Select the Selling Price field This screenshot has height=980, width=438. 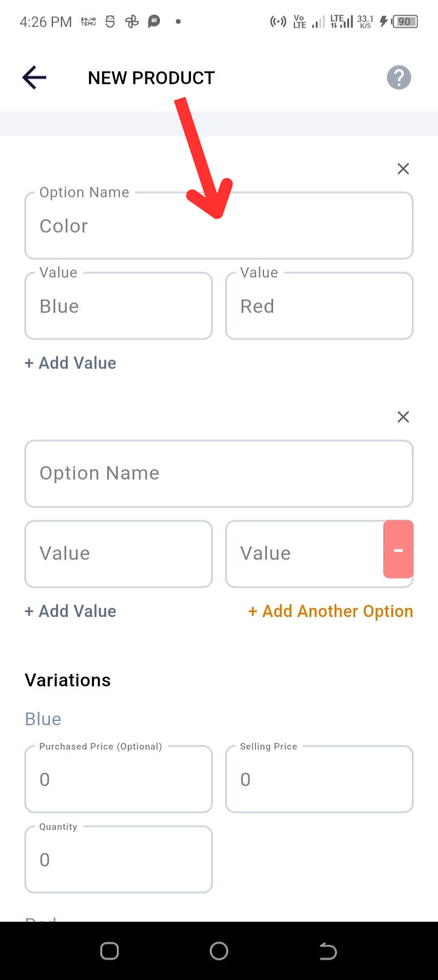pyautogui.click(x=319, y=779)
